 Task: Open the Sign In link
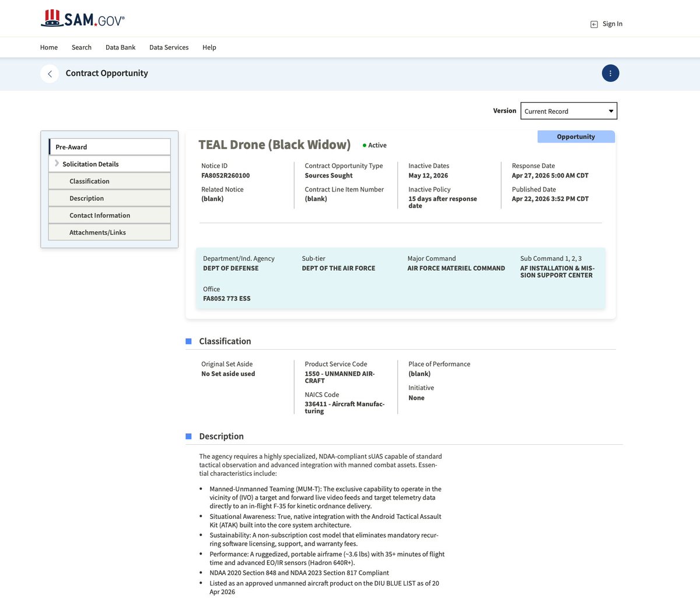coord(612,24)
